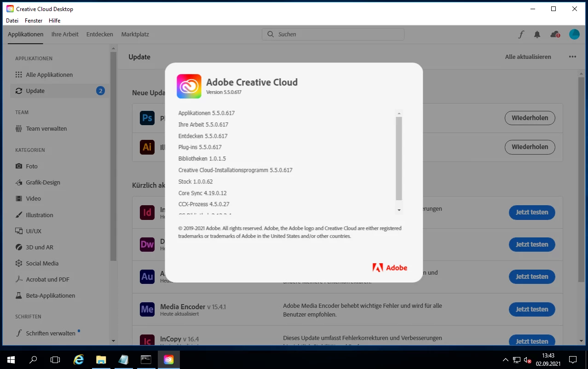Click 'Core Sync 4.19.0.12' line
Image resolution: width=588 pixels, height=369 pixels.
coord(202,193)
